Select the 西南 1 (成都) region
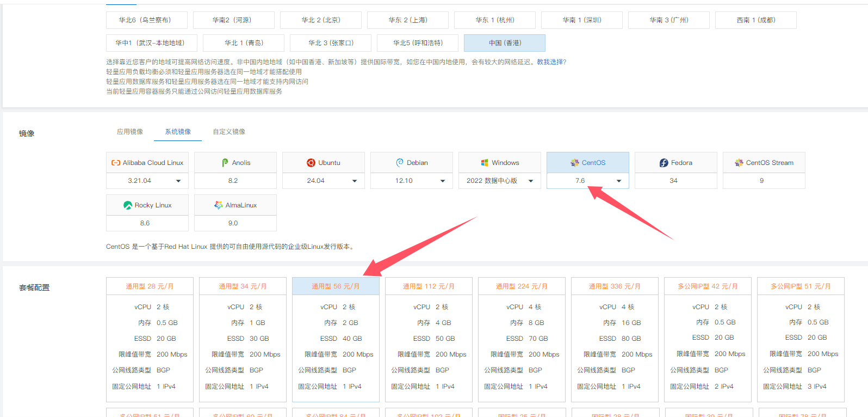This screenshot has height=417, width=868. coord(756,20)
